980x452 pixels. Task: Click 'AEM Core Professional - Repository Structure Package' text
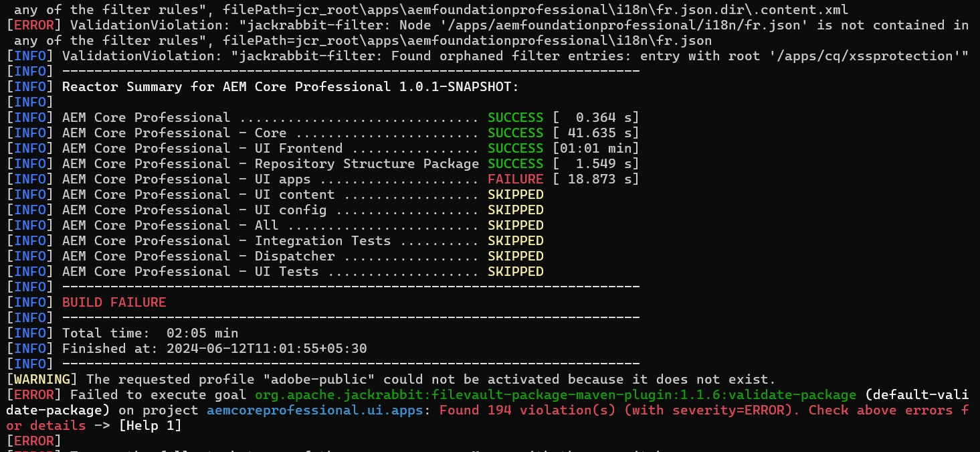270,164
